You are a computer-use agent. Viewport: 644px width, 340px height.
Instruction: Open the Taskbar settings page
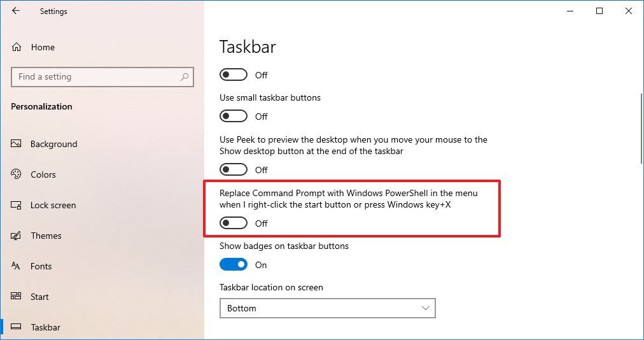tap(45, 327)
